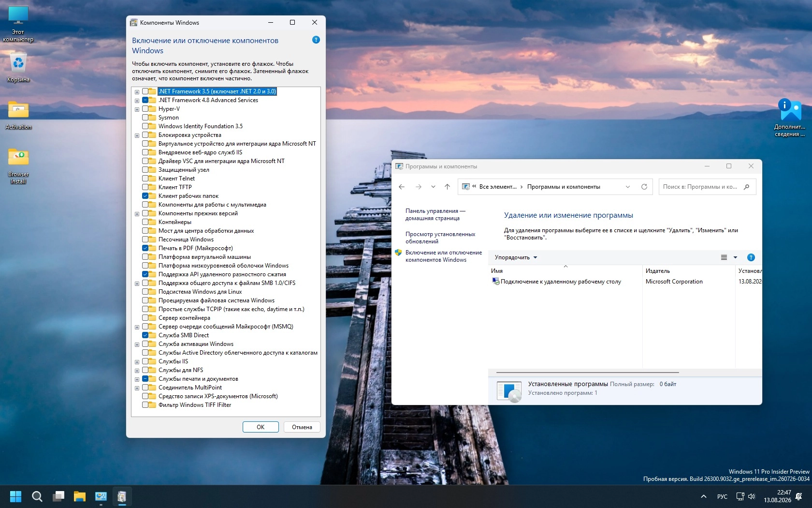Enable Песочница Windows checkbox
Image resolution: width=812 pixels, height=508 pixels.
tap(145, 239)
